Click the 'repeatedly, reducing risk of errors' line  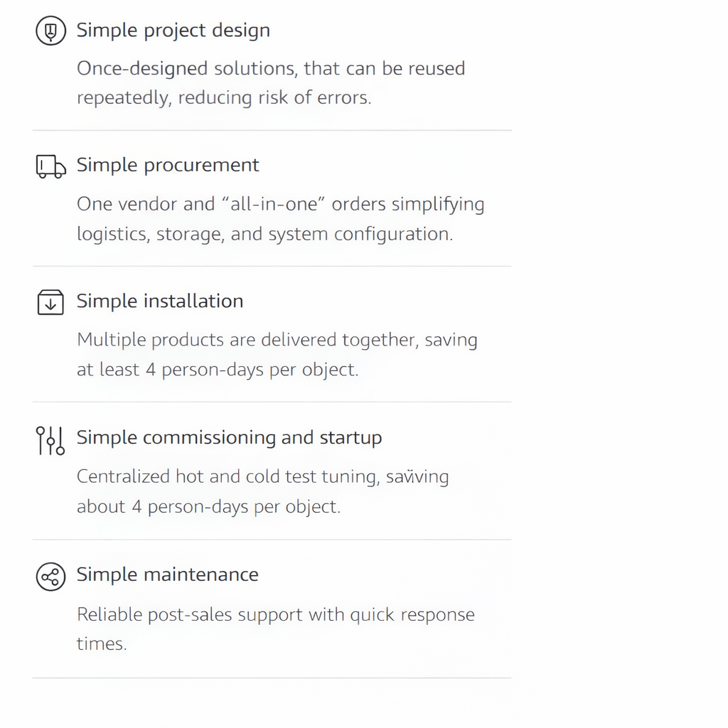[224, 97]
